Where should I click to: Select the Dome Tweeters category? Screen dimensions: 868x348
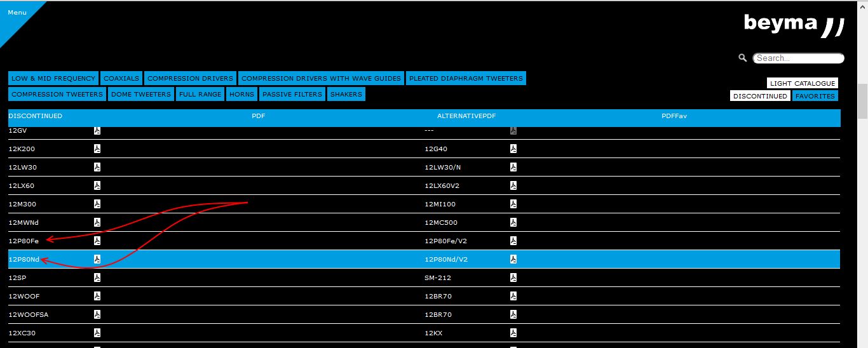pyautogui.click(x=141, y=94)
